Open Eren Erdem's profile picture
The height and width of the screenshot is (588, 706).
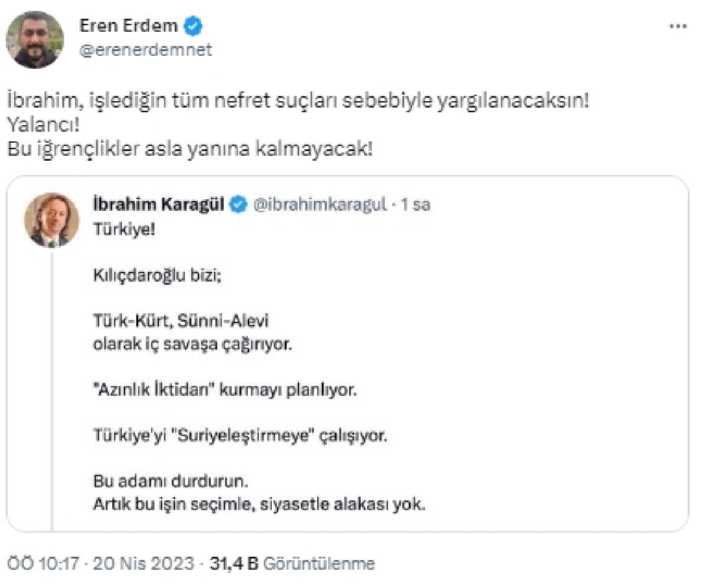(35, 40)
